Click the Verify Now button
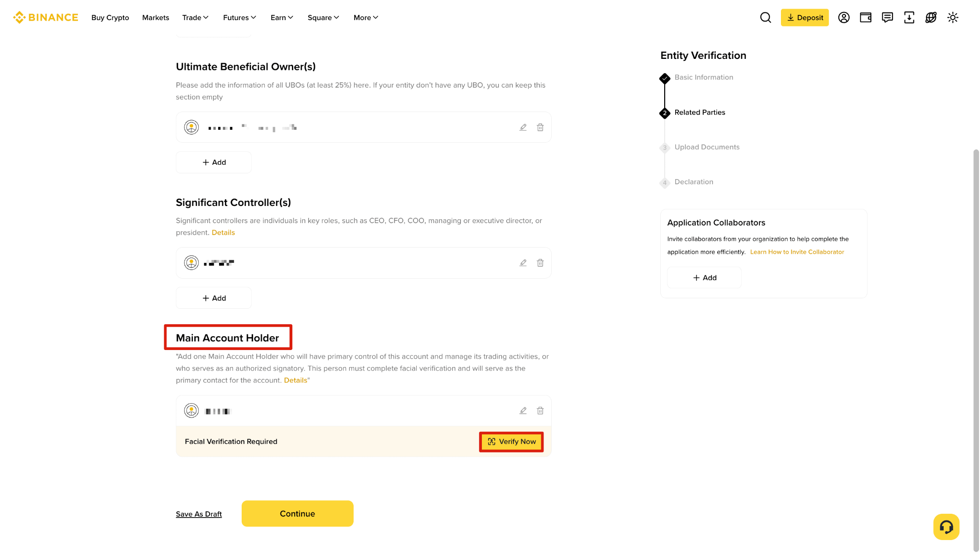 tap(511, 441)
